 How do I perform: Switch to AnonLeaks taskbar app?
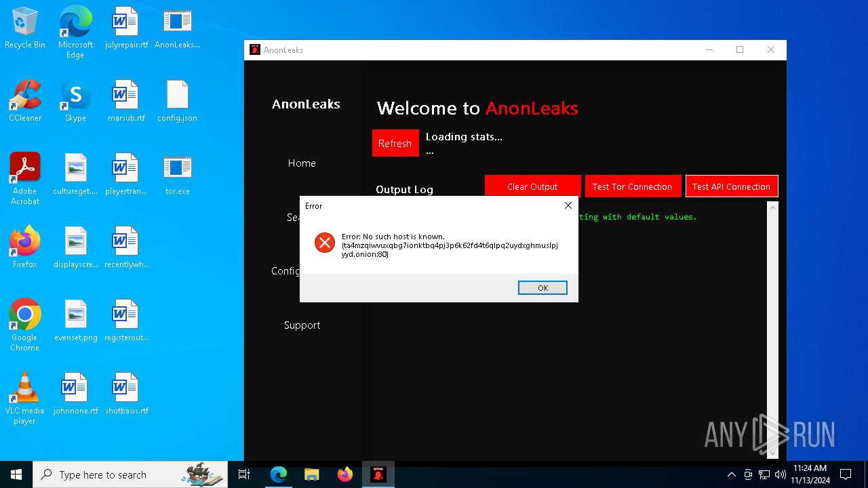click(x=378, y=474)
